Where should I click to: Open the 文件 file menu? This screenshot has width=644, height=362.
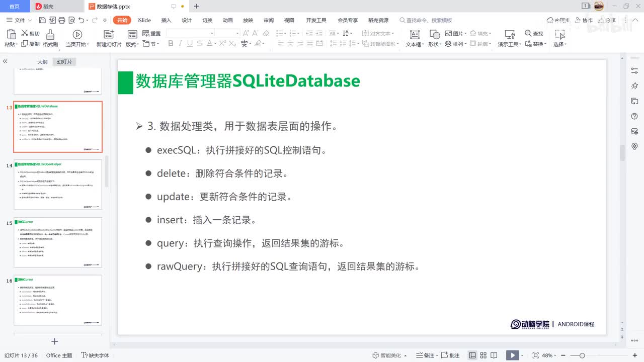[x=19, y=20]
